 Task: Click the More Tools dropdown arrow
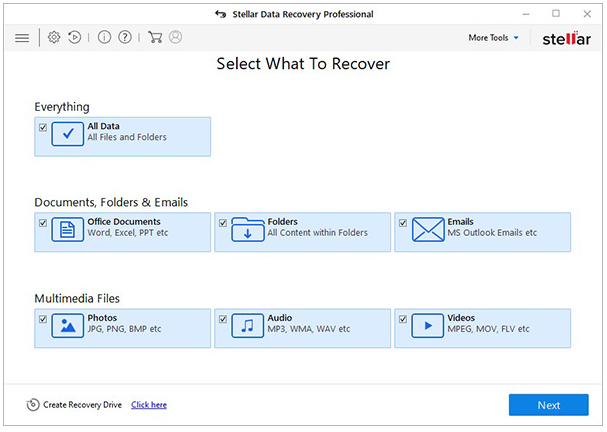(x=516, y=38)
